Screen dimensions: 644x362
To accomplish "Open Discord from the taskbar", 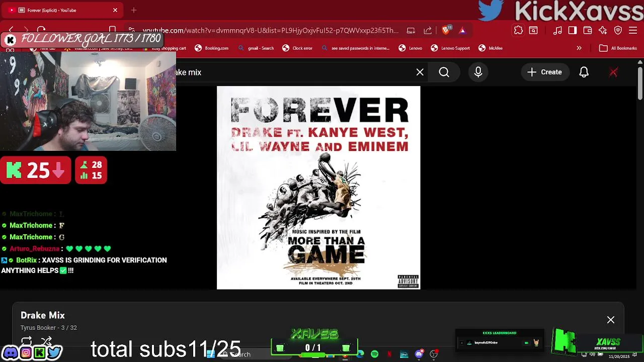I will (x=419, y=354).
